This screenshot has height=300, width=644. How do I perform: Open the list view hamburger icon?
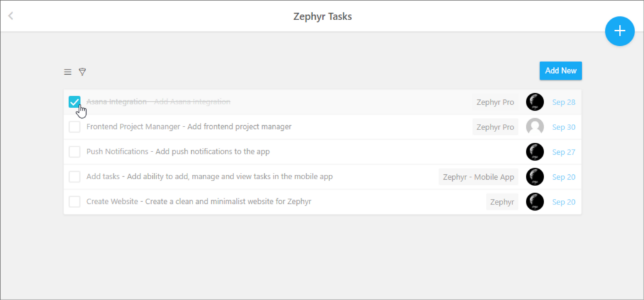pyautogui.click(x=68, y=72)
